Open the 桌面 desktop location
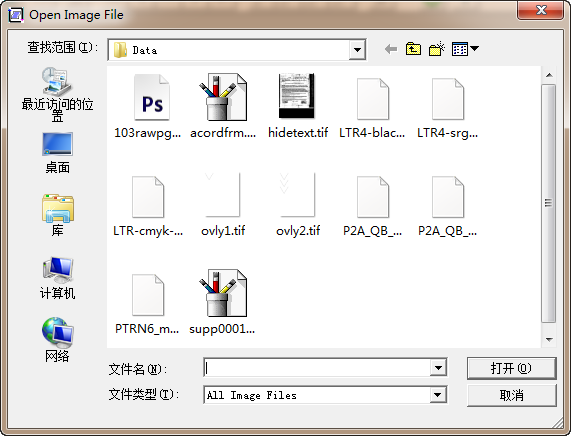 pos(57,153)
